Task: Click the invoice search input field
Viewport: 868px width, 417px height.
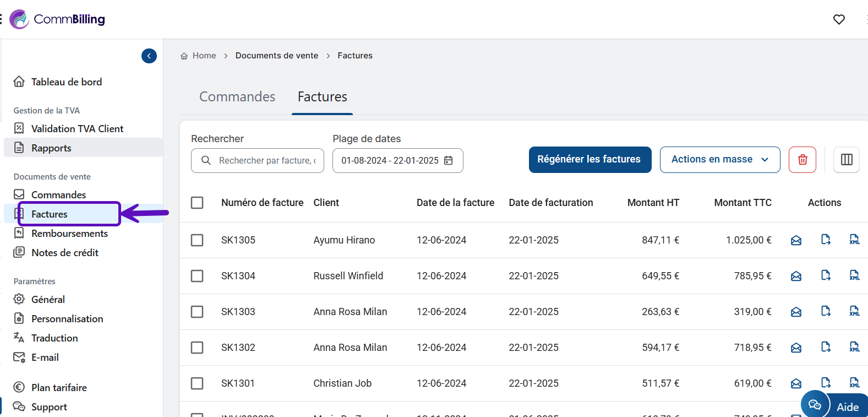Action: pyautogui.click(x=266, y=161)
